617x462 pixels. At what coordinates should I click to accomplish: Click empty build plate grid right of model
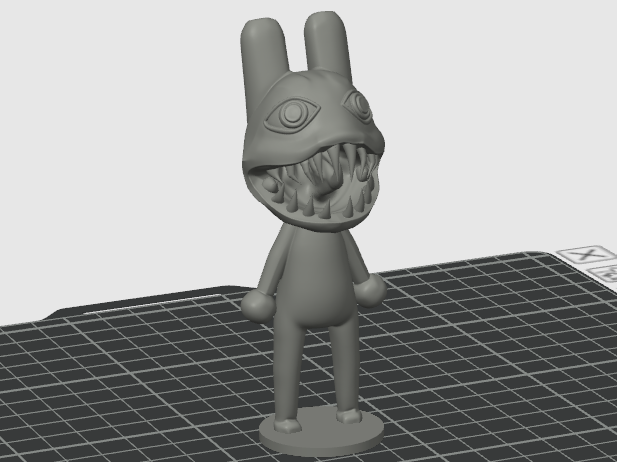(492, 354)
